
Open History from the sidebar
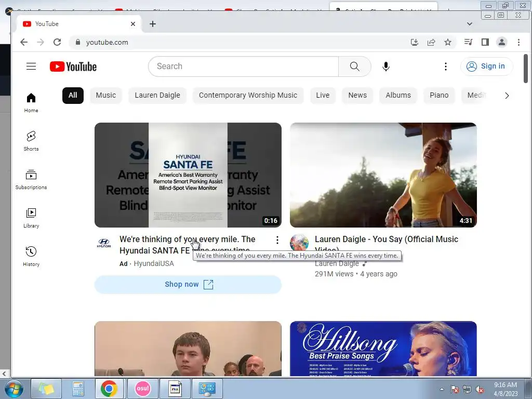(31, 257)
